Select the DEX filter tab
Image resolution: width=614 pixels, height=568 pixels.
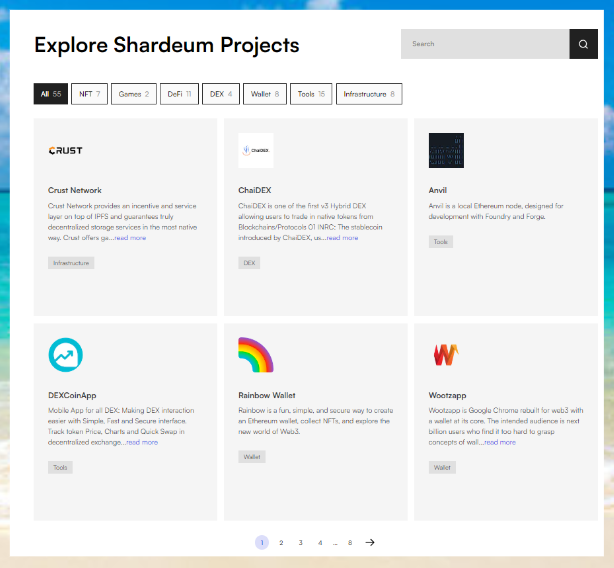click(221, 94)
